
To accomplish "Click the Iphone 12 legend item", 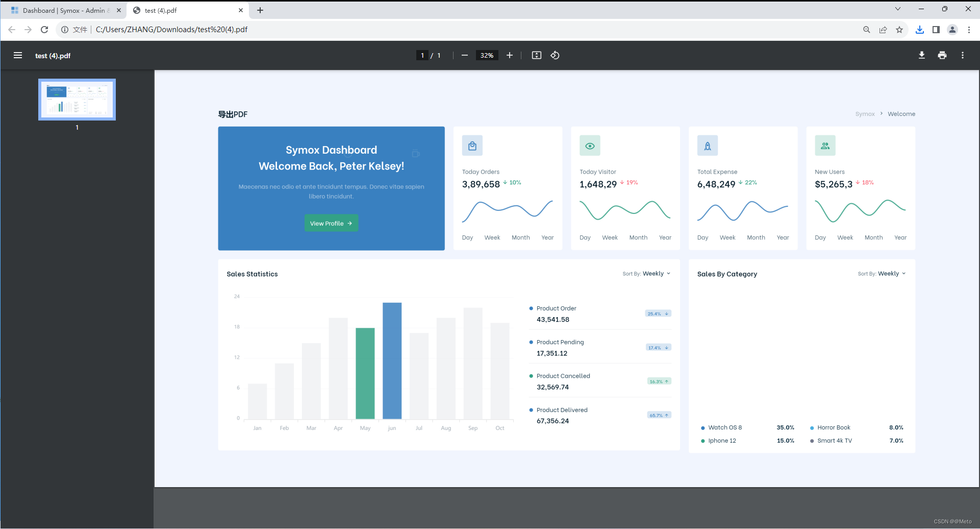I will coord(718,441).
